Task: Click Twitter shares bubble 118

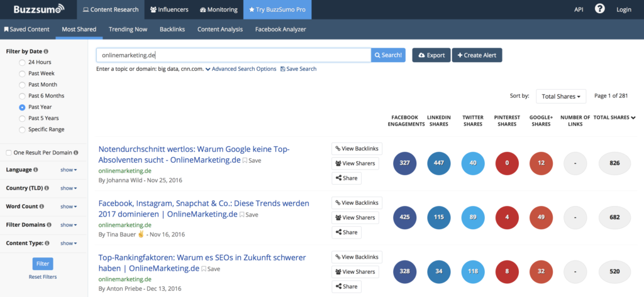Action: click(473, 271)
